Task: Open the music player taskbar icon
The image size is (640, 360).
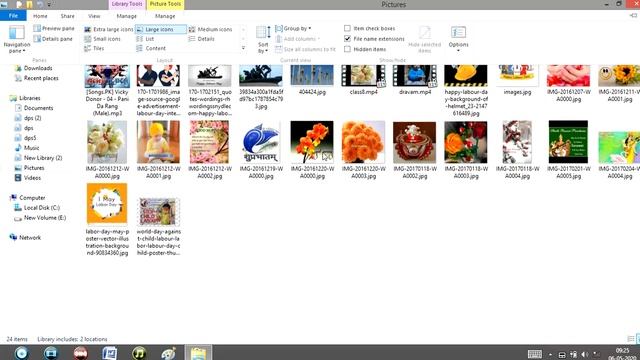Action: 139,353
